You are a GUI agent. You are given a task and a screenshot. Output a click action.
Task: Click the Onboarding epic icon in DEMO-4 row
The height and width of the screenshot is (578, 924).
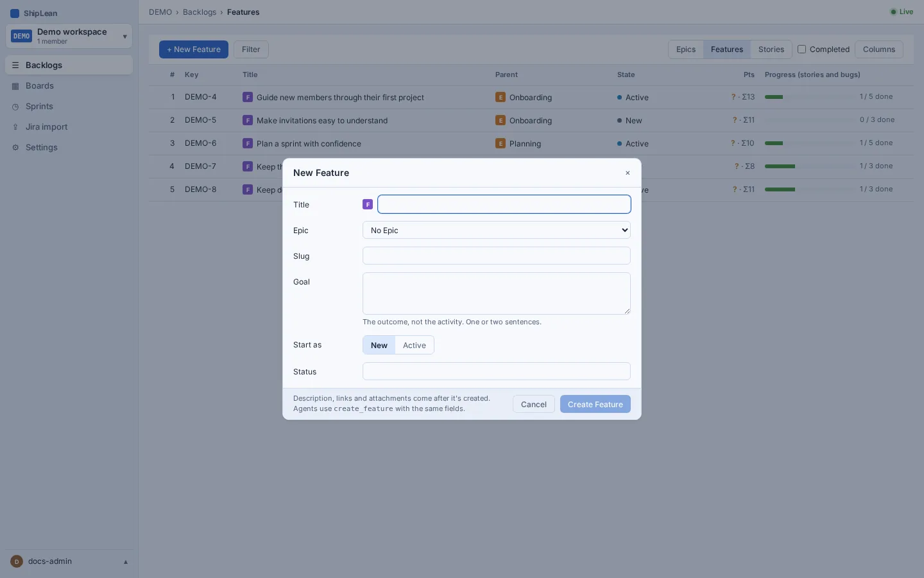(x=501, y=97)
